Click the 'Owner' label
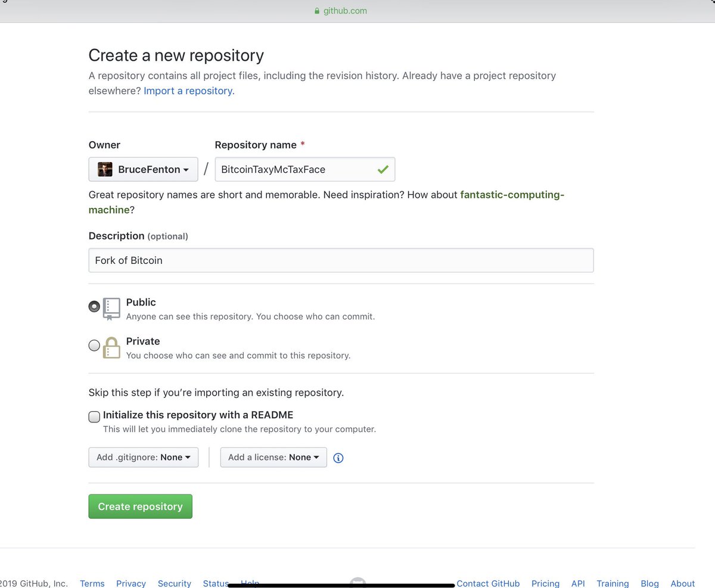Viewport: 715px width, 588px height. tap(104, 145)
